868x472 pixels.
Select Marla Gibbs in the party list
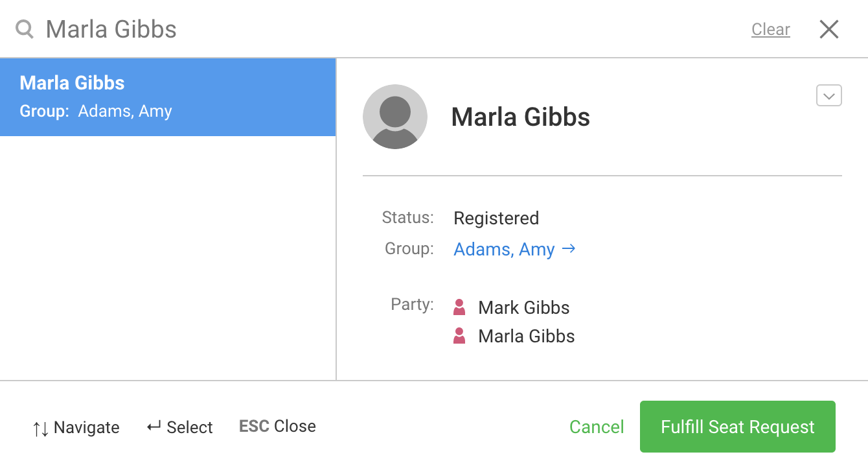[526, 336]
